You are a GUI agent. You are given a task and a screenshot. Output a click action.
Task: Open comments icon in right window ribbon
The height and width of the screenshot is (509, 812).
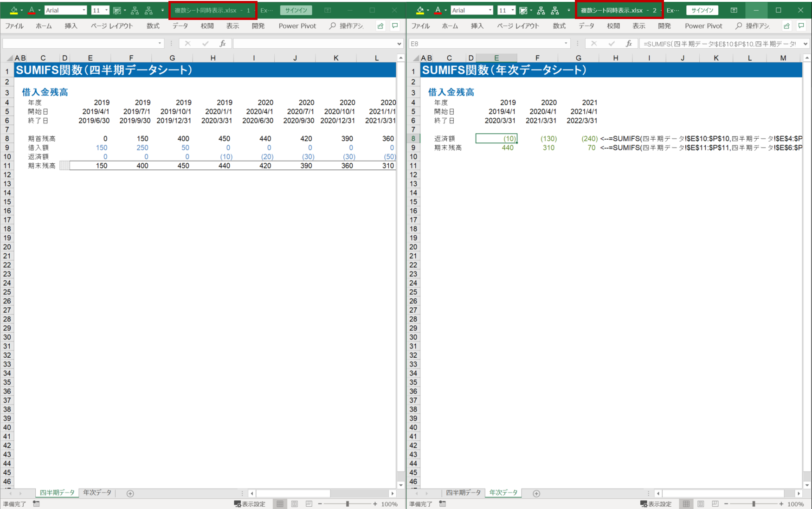click(x=801, y=26)
